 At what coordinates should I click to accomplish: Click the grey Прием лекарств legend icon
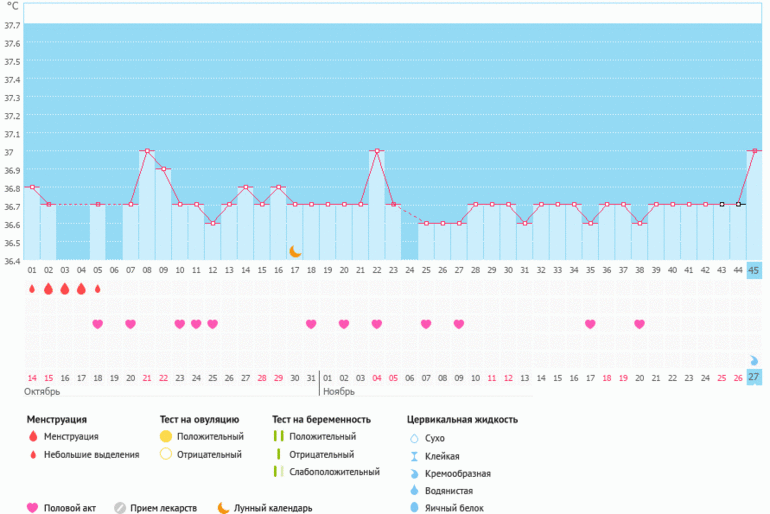120,507
